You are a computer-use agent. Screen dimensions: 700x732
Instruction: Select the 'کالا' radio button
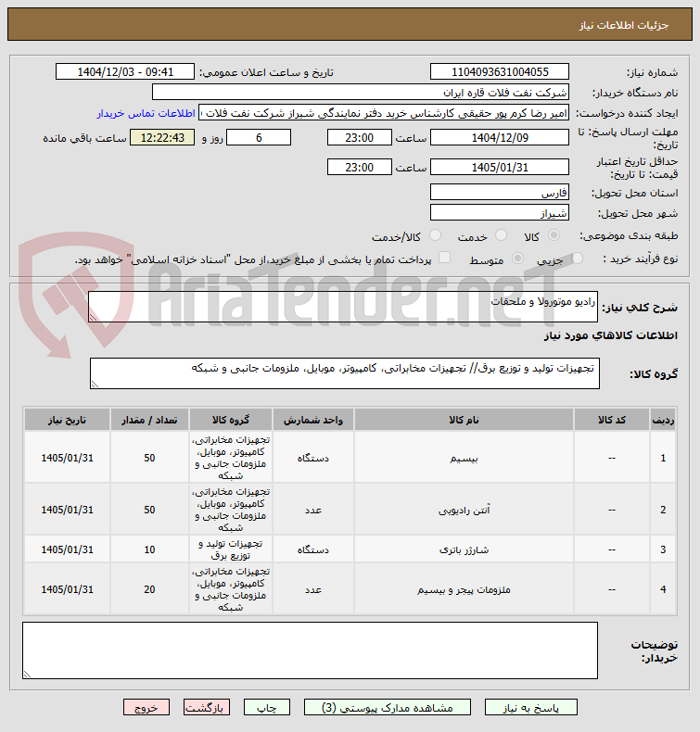click(554, 235)
